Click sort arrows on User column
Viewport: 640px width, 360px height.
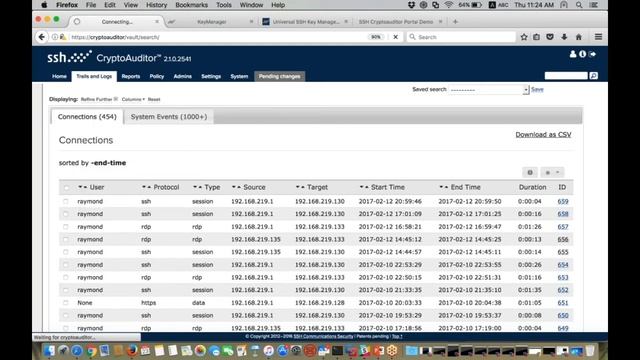pyautogui.click(x=82, y=187)
